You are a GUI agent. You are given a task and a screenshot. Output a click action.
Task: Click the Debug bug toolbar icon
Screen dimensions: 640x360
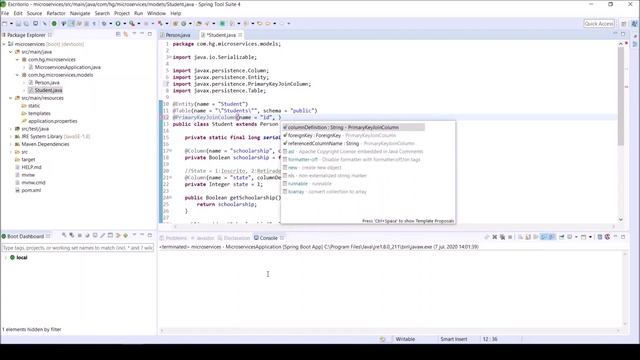tap(104, 24)
